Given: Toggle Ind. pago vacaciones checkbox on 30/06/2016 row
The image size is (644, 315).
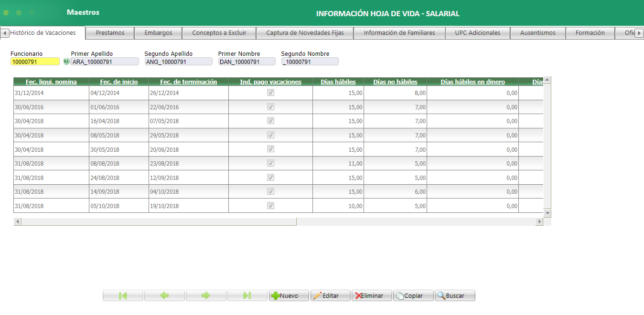Looking at the screenshot, I should tap(270, 106).
